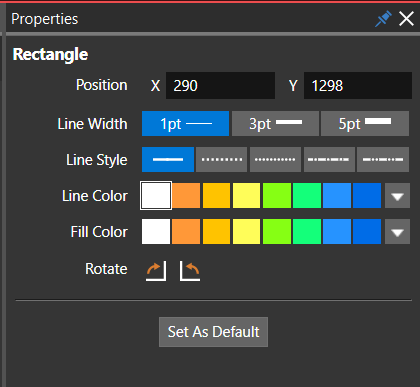The image size is (420, 387).
Task: Close the Properties panel
Action: pyautogui.click(x=406, y=19)
